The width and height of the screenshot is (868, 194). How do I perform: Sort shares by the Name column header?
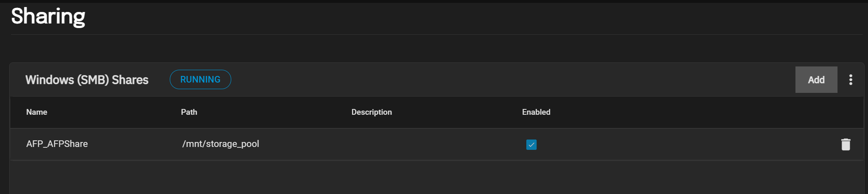tap(37, 112)
